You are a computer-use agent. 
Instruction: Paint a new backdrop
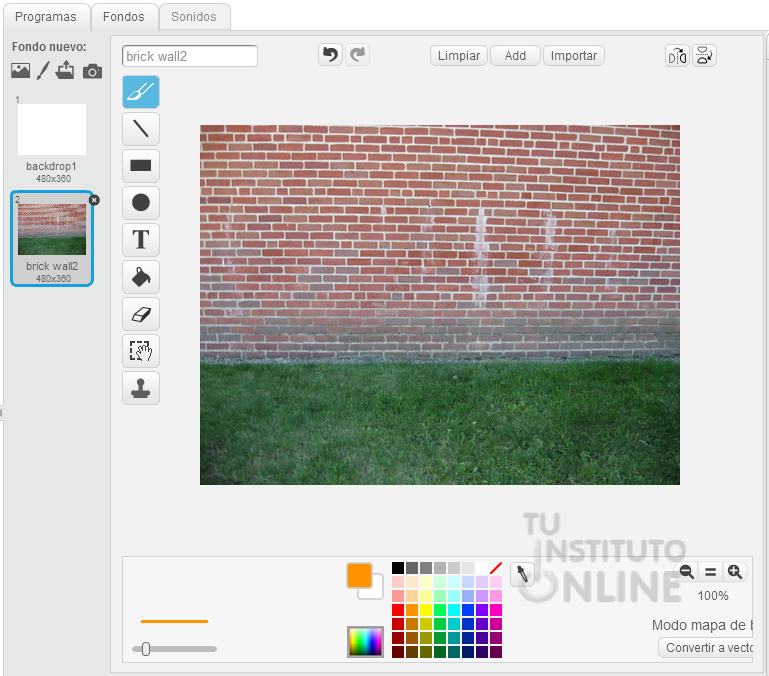click(43, 71)
